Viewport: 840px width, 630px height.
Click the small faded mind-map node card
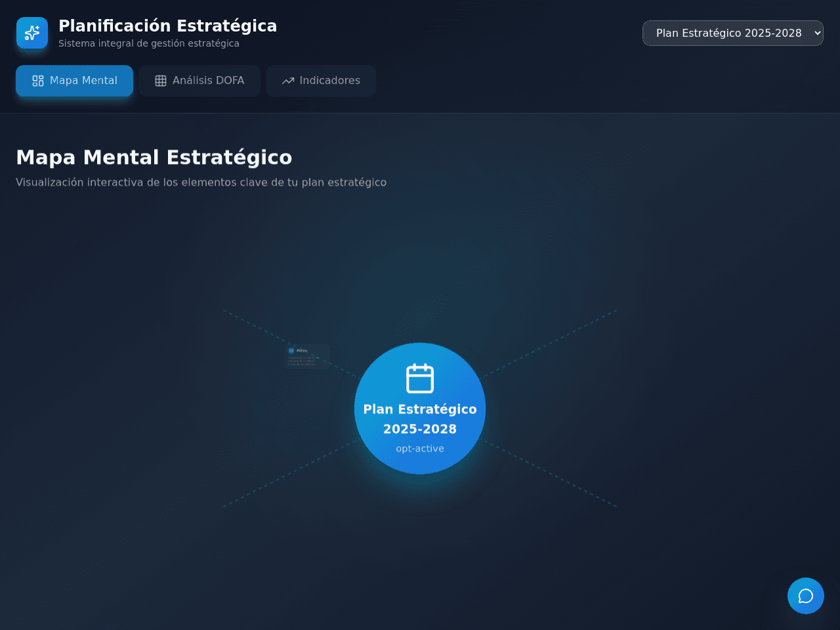(x=307, y=356)
